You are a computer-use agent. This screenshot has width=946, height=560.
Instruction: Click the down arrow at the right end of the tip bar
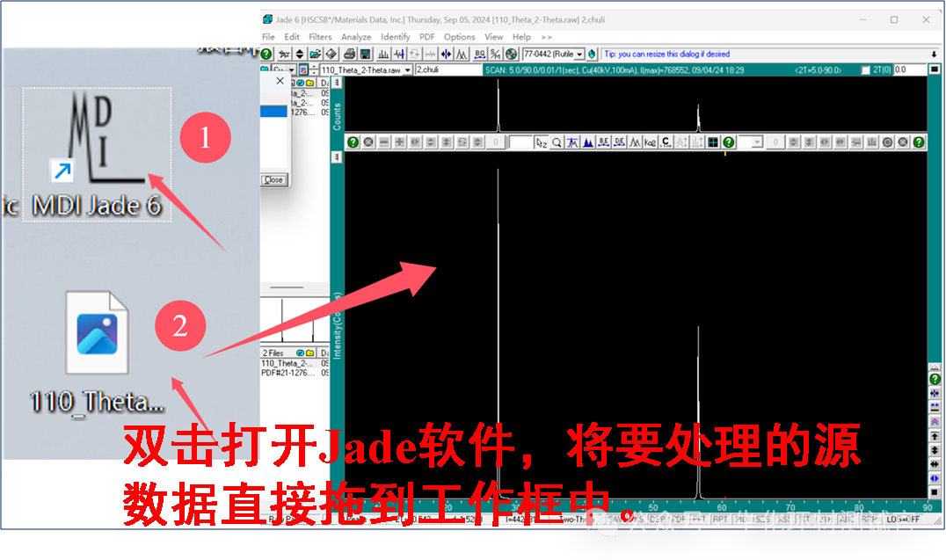click(934, 55)
